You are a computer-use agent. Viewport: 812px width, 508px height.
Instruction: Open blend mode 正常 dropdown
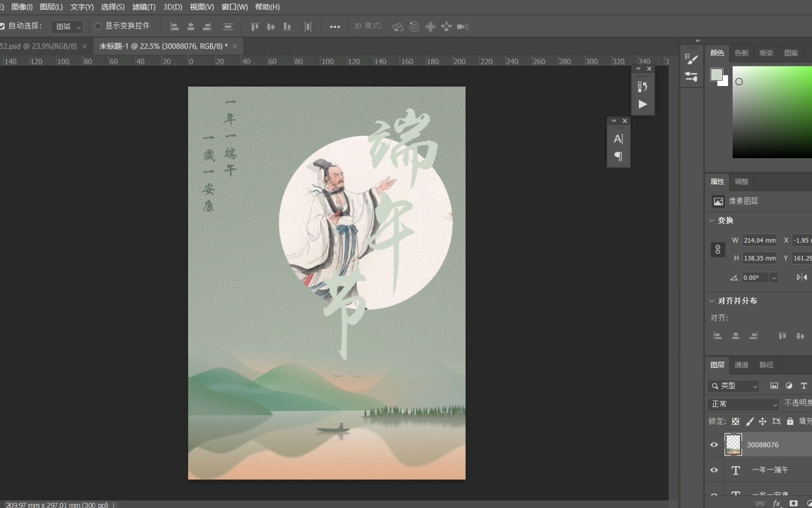click(743, 404)
